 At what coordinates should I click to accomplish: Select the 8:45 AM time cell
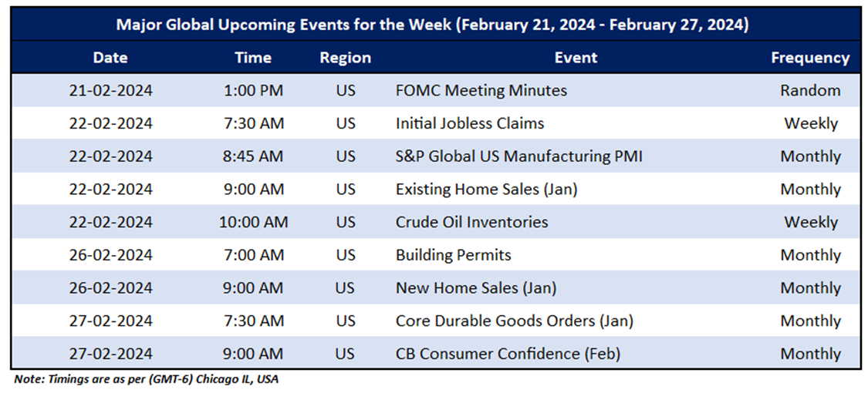253,156
